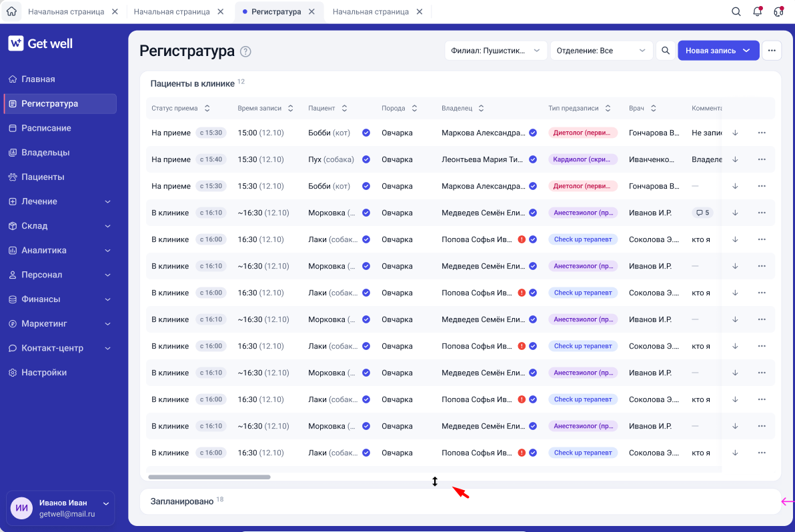Open the notifications bell icon
The width and height of the screenshot is (795, 532).
pos(758,11)
